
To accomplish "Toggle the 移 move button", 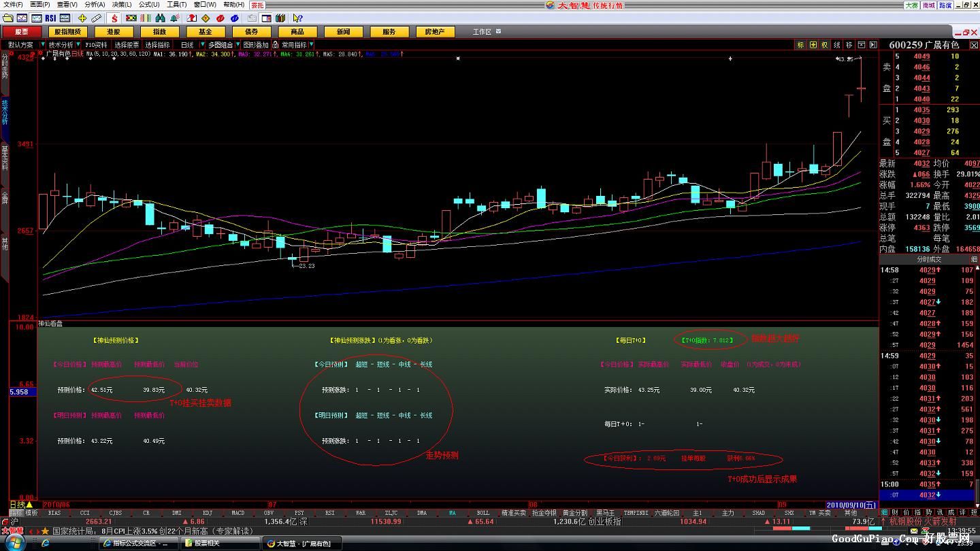I will pyautogui.click(x=849, y=45).
